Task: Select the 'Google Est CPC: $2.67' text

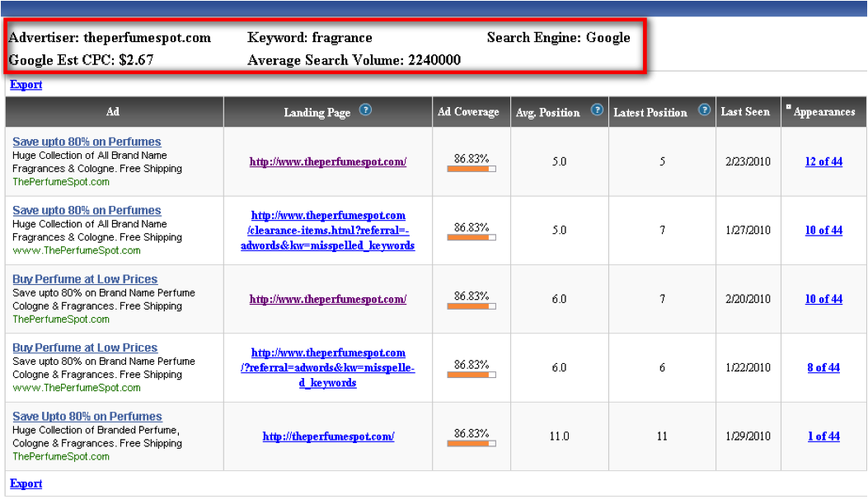Action: [81, 60]
